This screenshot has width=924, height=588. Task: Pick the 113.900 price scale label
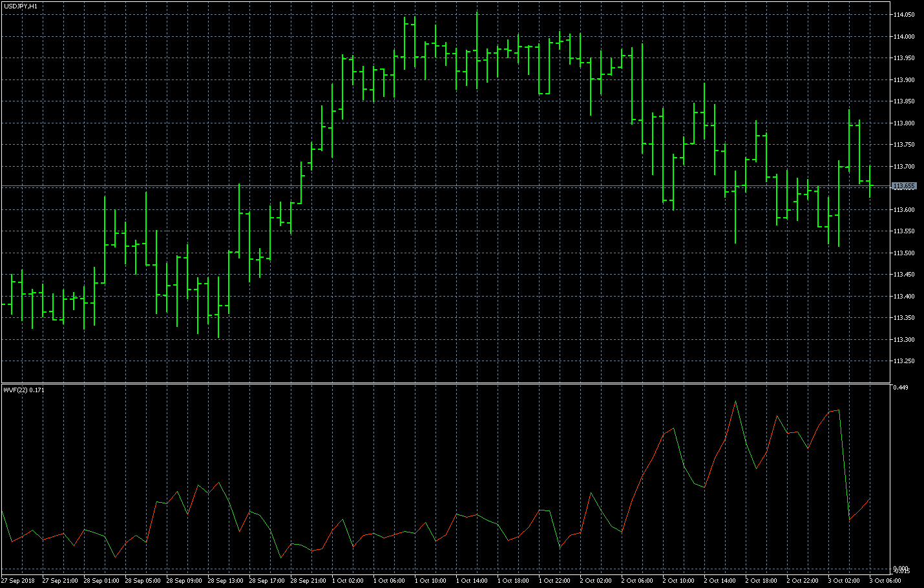click(x=904, y=80)
